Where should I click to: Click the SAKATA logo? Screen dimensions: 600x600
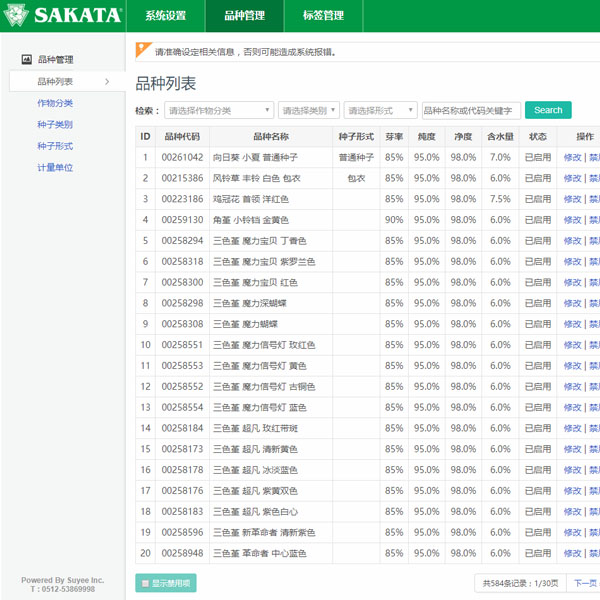[63, 16]
